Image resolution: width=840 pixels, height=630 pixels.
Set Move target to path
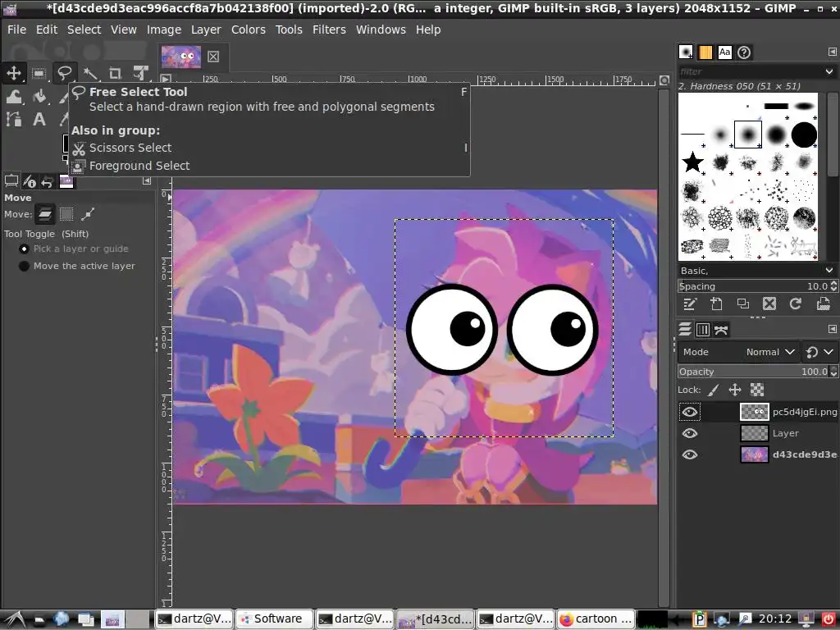point(87,214)
